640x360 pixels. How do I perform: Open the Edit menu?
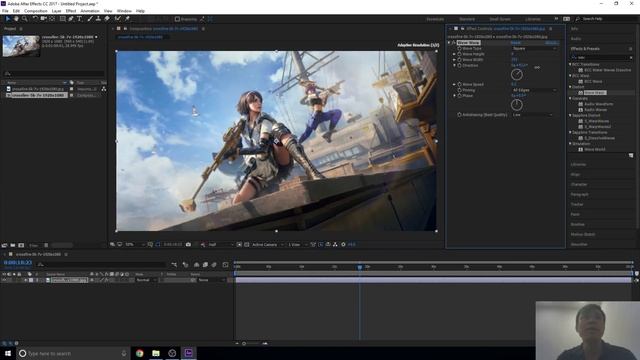point(16,11)
